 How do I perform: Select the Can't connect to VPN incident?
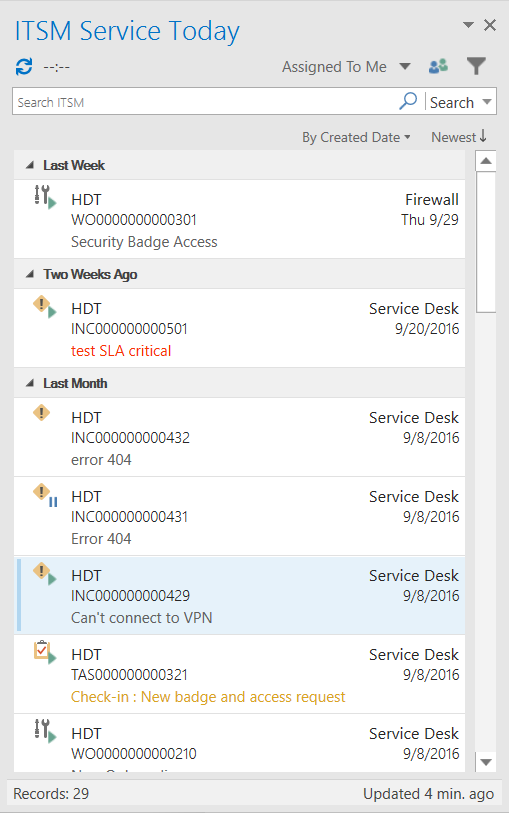(239, 595)
